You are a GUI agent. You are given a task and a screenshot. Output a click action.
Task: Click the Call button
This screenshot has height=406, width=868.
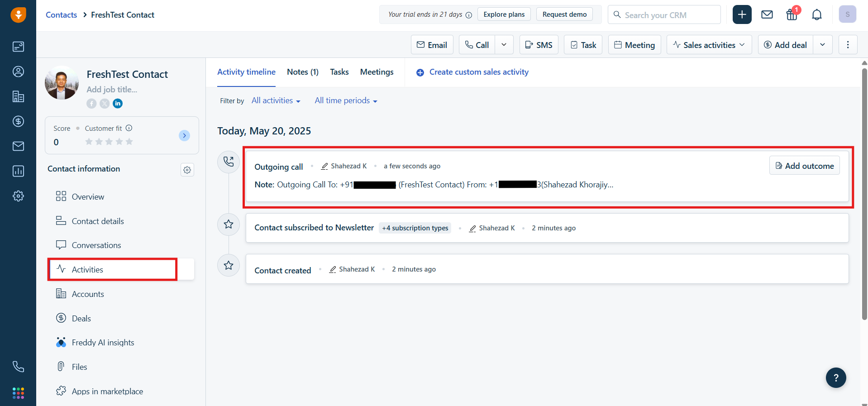click(x=477, y=45)
